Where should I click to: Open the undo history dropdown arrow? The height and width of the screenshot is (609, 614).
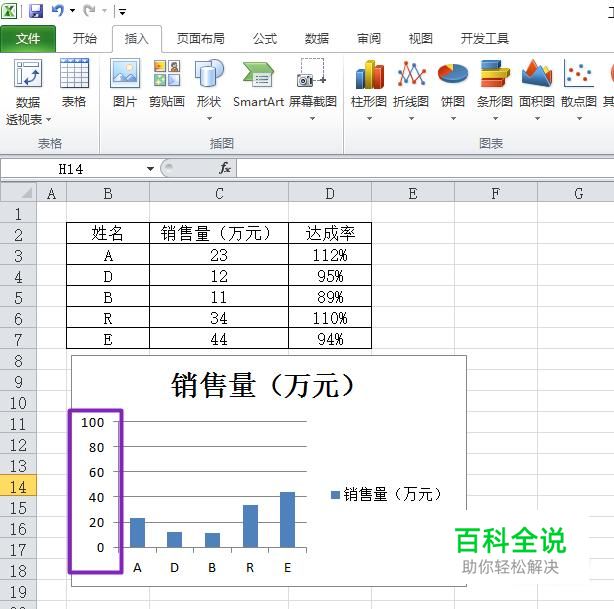click(72, 11)
